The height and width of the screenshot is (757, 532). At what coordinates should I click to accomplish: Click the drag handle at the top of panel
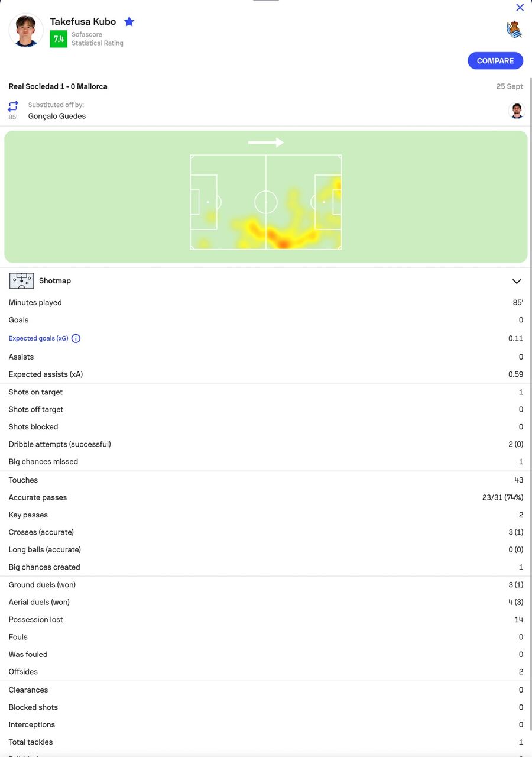click(266, 1)
